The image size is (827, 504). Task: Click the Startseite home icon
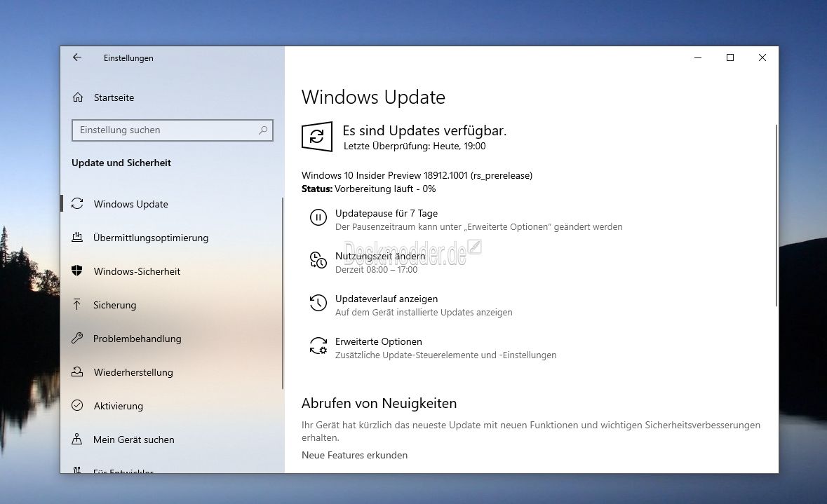click(78, 97)
